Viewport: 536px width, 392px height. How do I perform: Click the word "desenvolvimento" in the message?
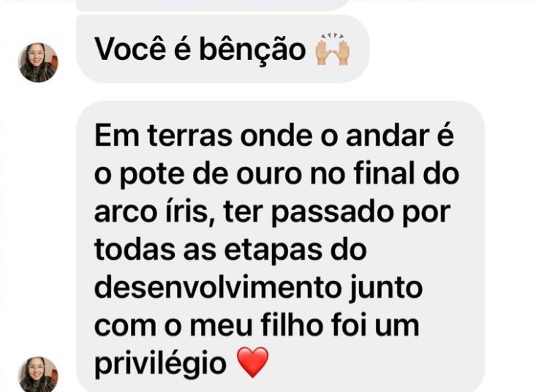(217, 287)
